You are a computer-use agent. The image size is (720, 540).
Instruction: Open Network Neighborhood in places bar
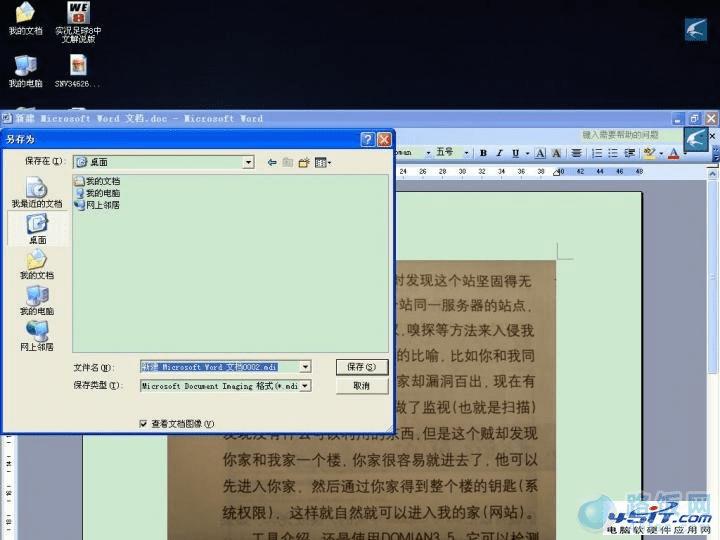coord(37,336)
